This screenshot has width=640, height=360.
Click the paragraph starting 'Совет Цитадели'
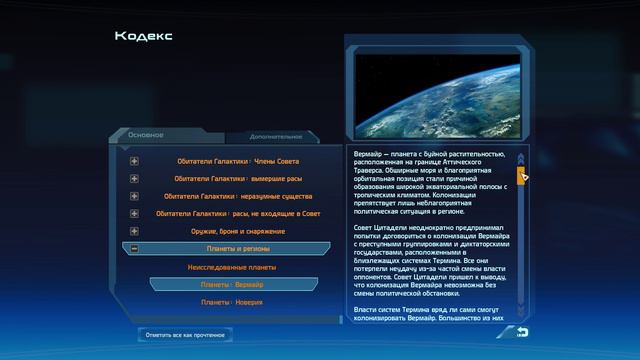[x=431, y=260]
